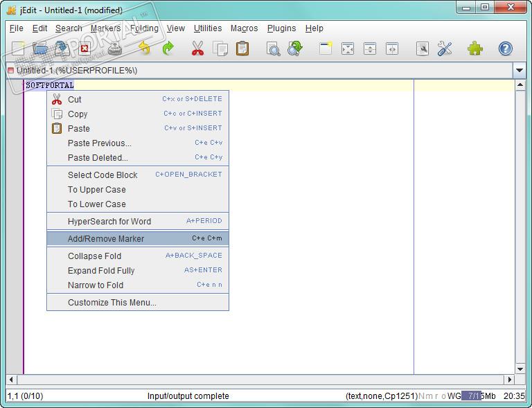Image resolution: width=532 pixels, height=408 pixels.
Task: Click the Split Horizontally toolbar icon
Action: 370,48
